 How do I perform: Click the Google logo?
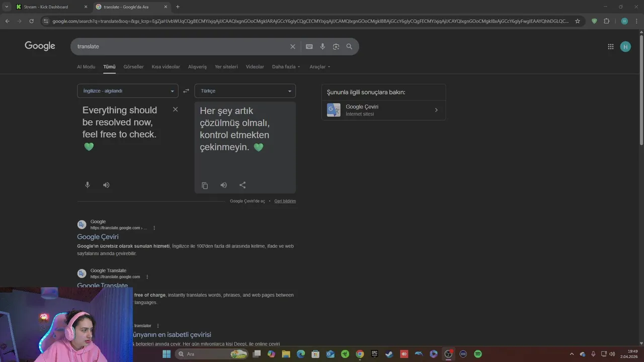40,46
